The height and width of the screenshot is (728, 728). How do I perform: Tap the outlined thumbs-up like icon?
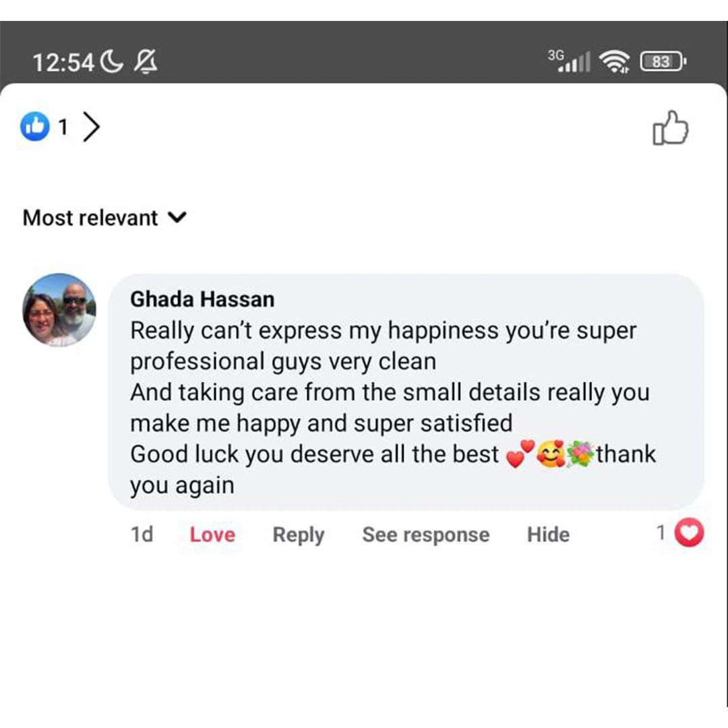[x=671, y=128]
